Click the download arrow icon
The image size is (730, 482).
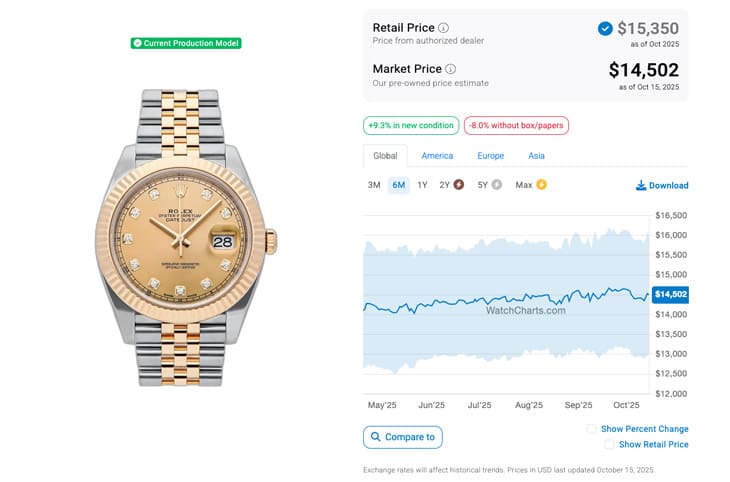[641, 185]
